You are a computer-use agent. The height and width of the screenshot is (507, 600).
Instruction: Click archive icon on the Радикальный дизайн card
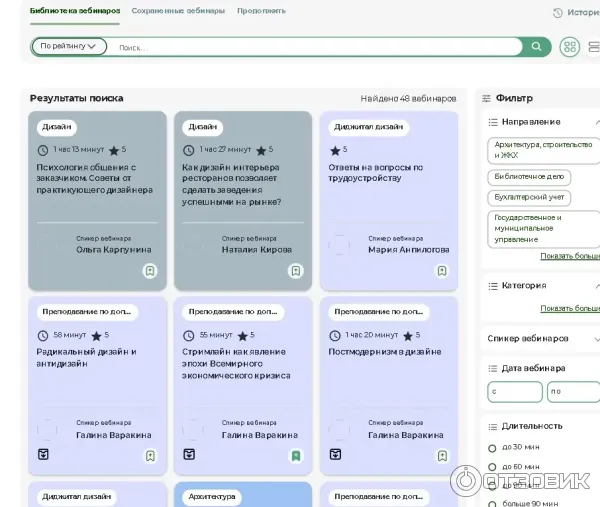tap(43, 454)
